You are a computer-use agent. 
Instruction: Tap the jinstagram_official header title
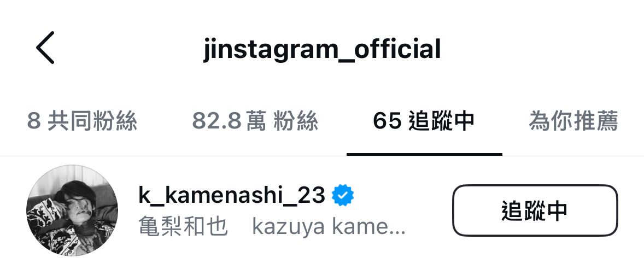coord(322,49)
